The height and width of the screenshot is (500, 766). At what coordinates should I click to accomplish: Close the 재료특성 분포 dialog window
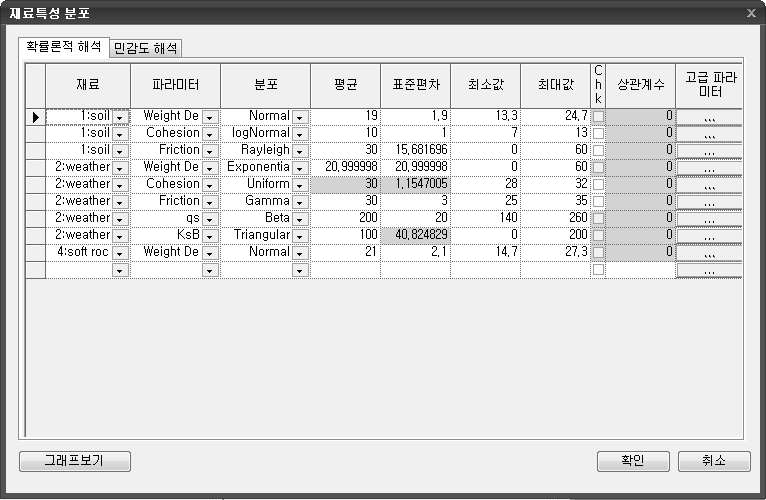tap(751, 12)
